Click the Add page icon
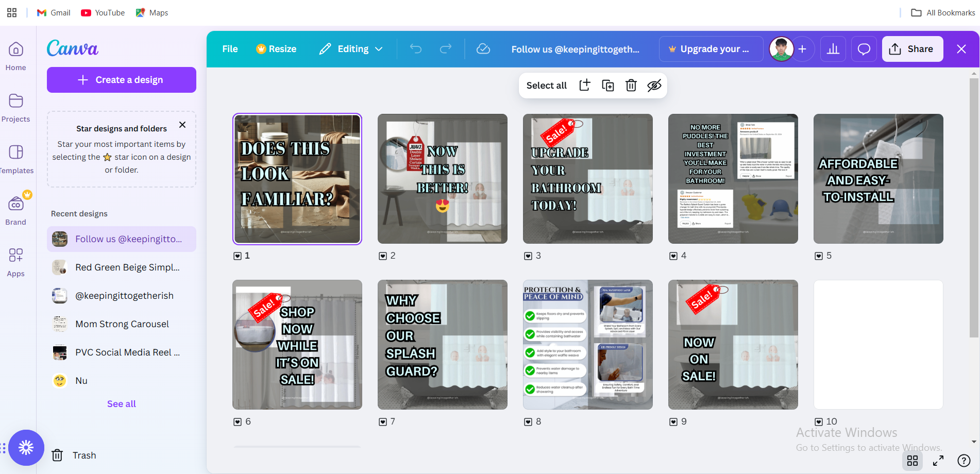Screen dimensions: 980x474 [585, 86]
